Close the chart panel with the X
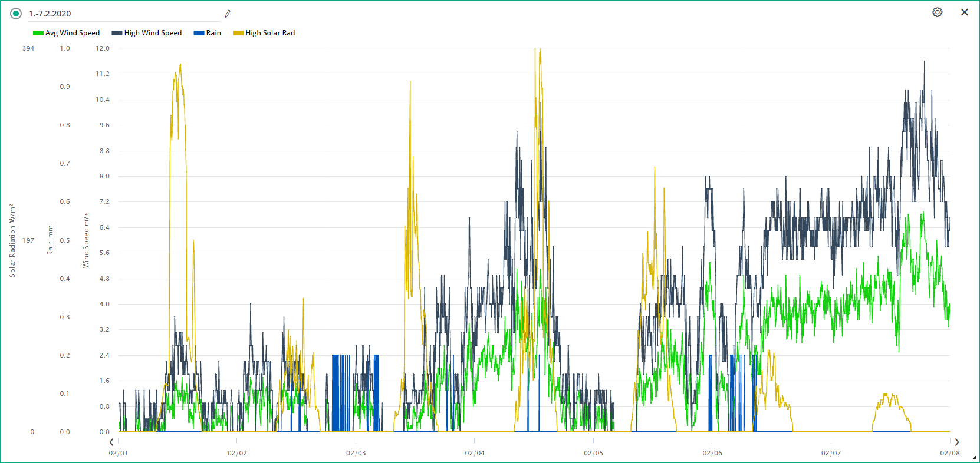The image size is (980, 463). pyautogui.click(x=964, y=12)
